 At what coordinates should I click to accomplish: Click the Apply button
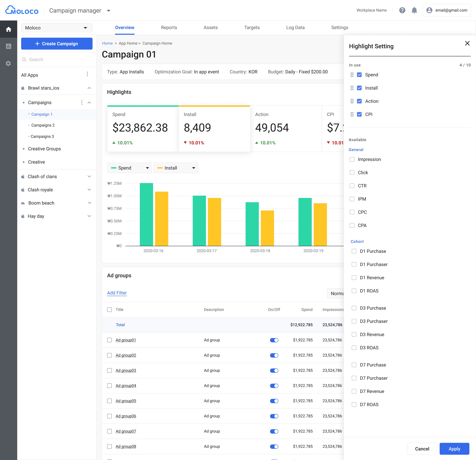[454, 449]
